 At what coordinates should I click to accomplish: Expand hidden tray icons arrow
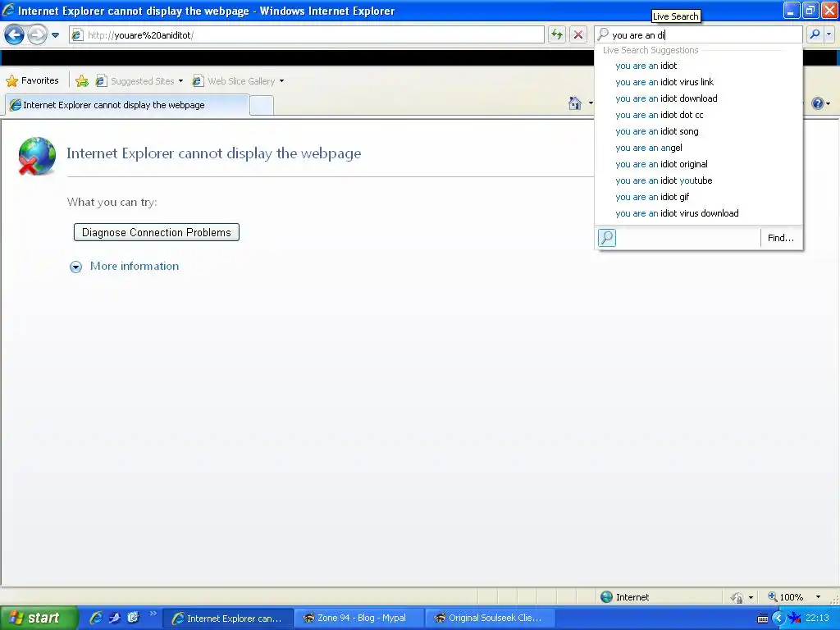(x=778, y=619)
